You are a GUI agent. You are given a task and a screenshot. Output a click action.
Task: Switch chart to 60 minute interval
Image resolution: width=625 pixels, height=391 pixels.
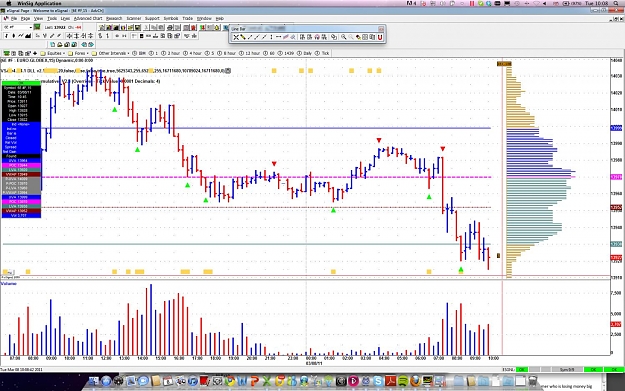(x=269, y=53)
